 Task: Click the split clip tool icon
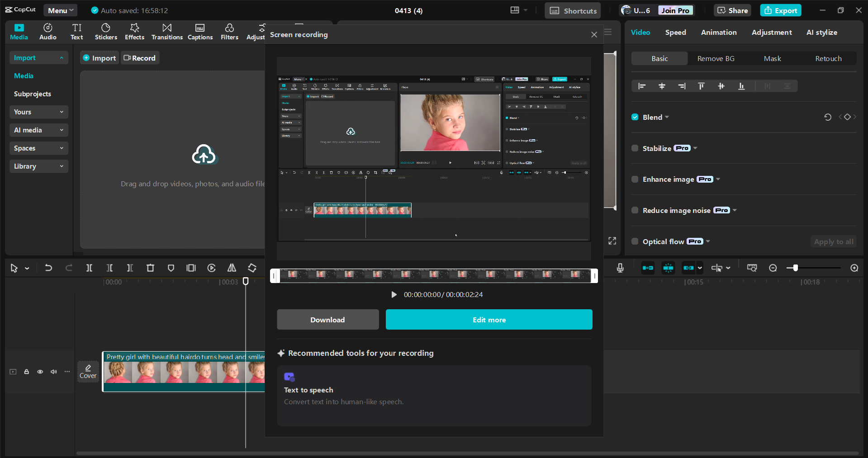(x=89, y=268)
